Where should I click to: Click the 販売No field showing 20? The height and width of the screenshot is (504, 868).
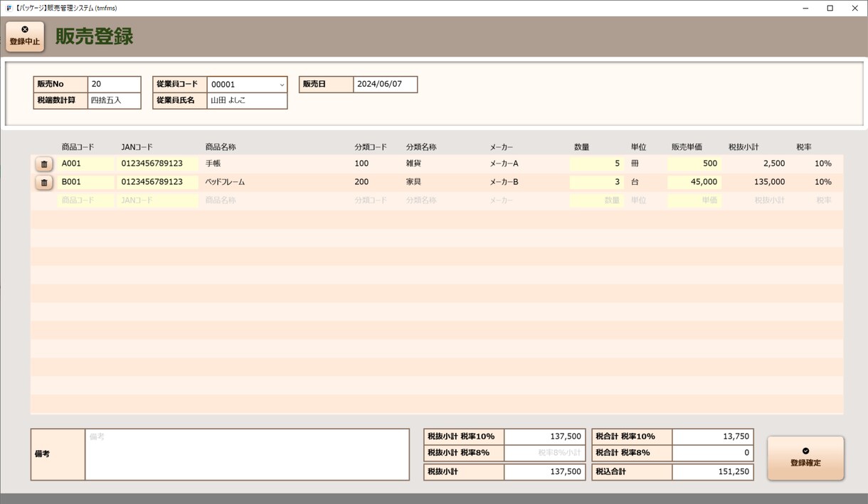(115, 84)
